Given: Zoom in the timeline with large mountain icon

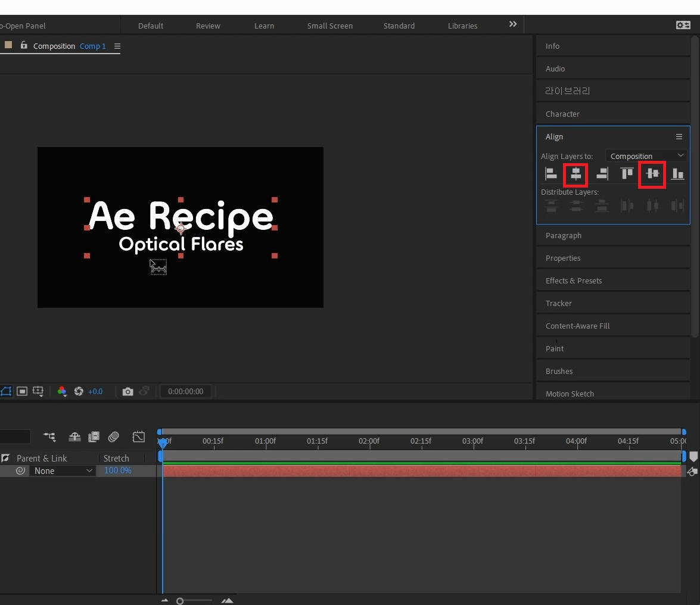Looking at the screenshot, I should [227, 601].
